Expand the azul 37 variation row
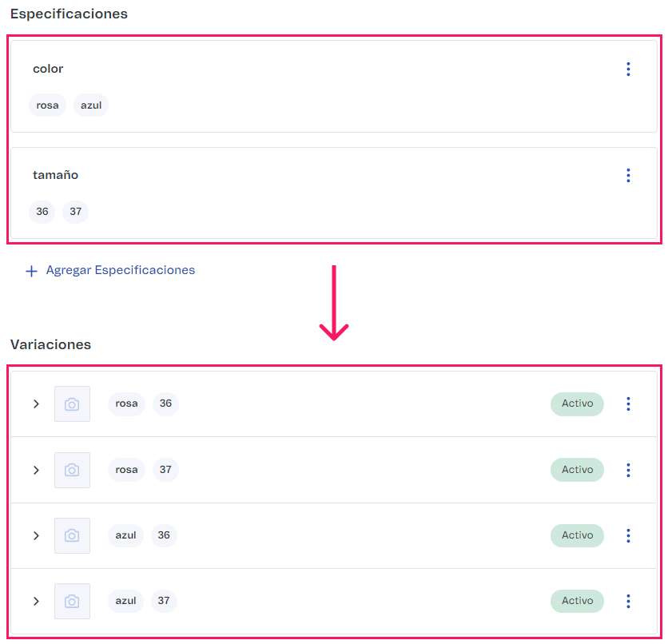668x644 pixels. coord(36,601)
